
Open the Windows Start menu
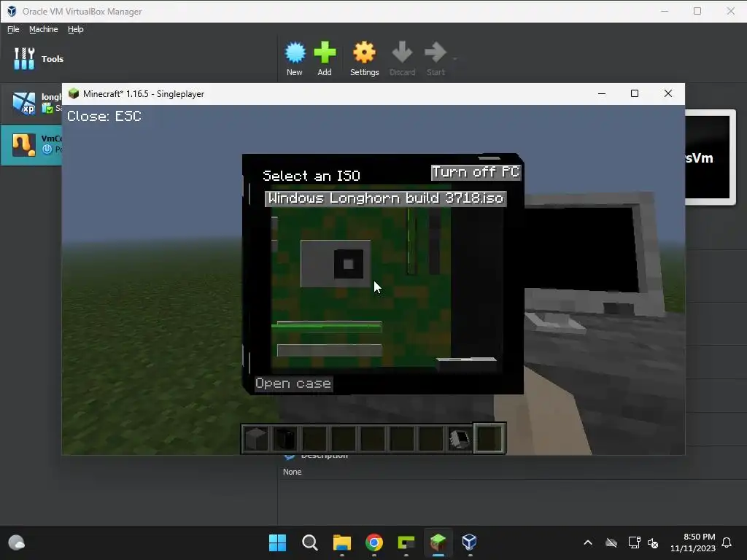click(x=278, y=542)
